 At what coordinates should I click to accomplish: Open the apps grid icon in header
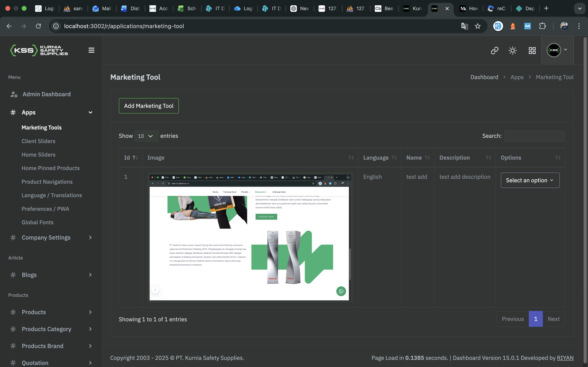point(532,51)
